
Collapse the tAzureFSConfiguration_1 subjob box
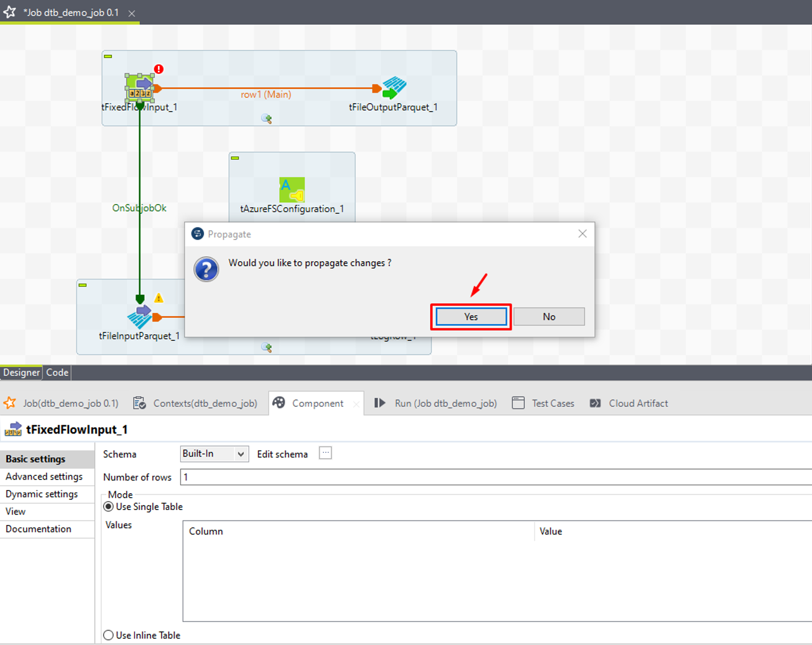[235, 158]
